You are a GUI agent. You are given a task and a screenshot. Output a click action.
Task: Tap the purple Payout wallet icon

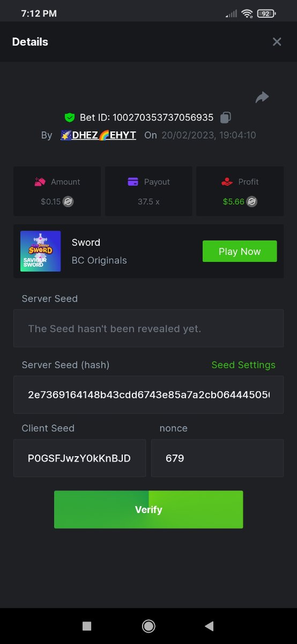pyautogui.click(x=133, y=182)
